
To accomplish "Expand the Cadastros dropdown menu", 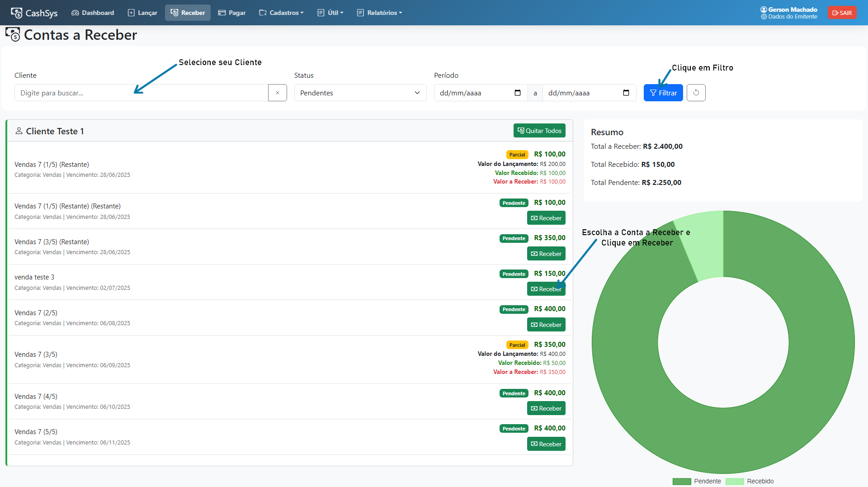I will tap(281, 13).
